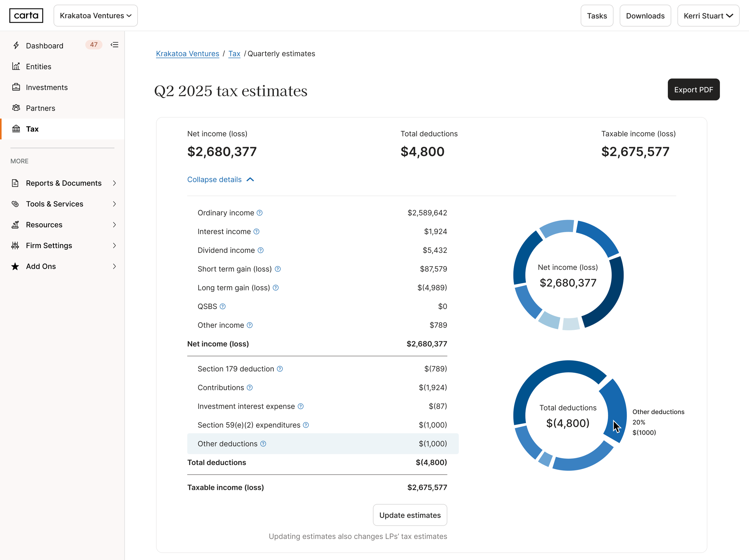Go to Investments in the sidebar
The height and width of the screenshot is (560, 749).
pyautogui.click(x=47, y=87)
